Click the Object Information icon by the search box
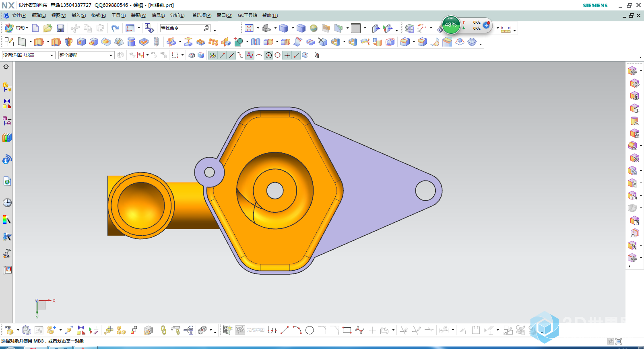Viewport: 644px width, 349px height. click(x=149, y=28)
